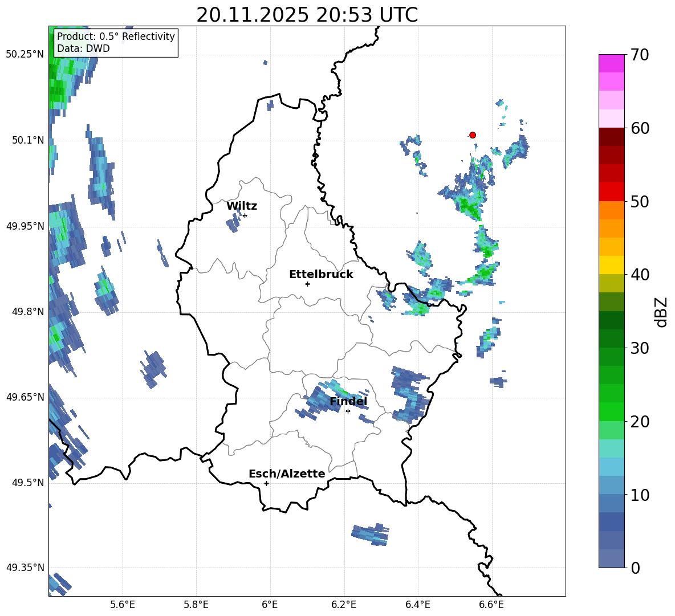The height and width of the screenshot is (616, 675).
Task: Click the Findel station label
Action: click(348, 401)
